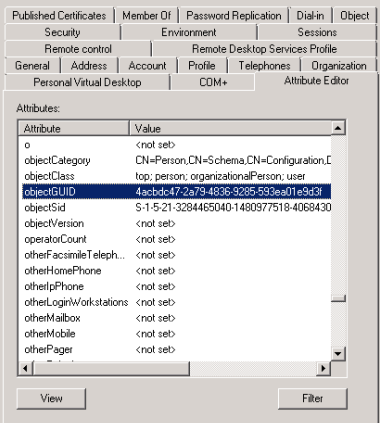Open the Filter button menu
Image resolution: width=380 pixels, height=423 pixels.
coord(313,398)
